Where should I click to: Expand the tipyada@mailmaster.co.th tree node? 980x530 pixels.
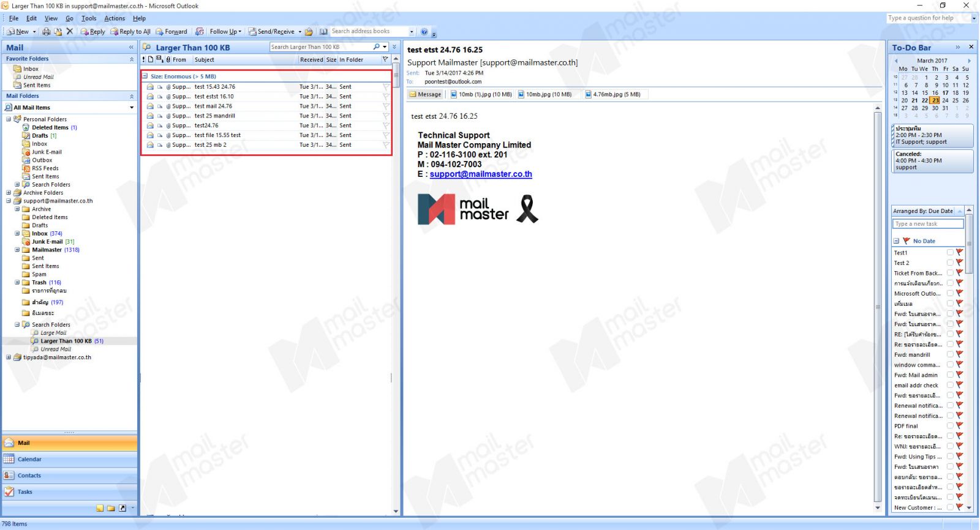(9, 357)
